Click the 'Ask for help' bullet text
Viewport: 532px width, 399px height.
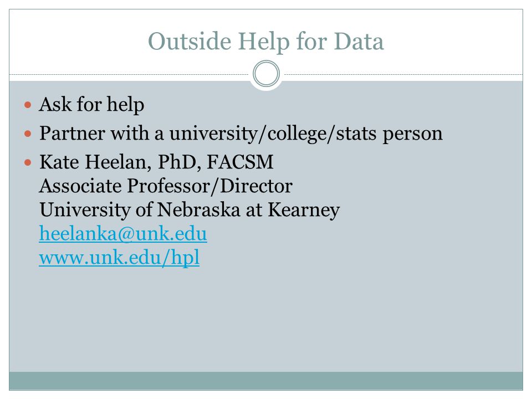point(91,104)
